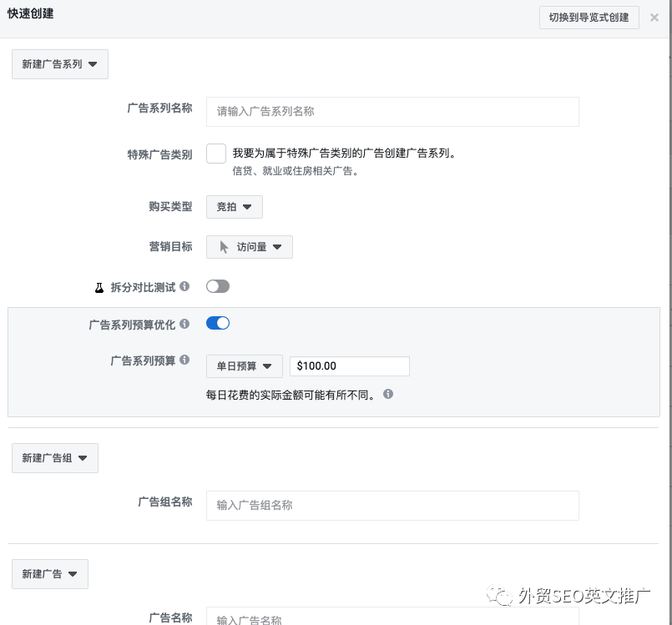Open the 单日预算 budget type dropdown
Viewport: 672px width, 625px height.
pos(244,365)
